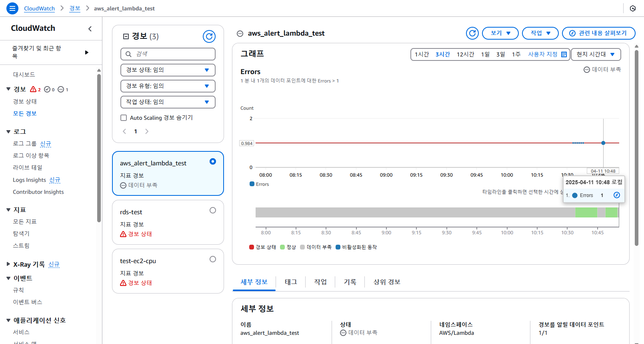
Task: Click the green 정상 segment in the timeline bar
Action: pos(586,212)
